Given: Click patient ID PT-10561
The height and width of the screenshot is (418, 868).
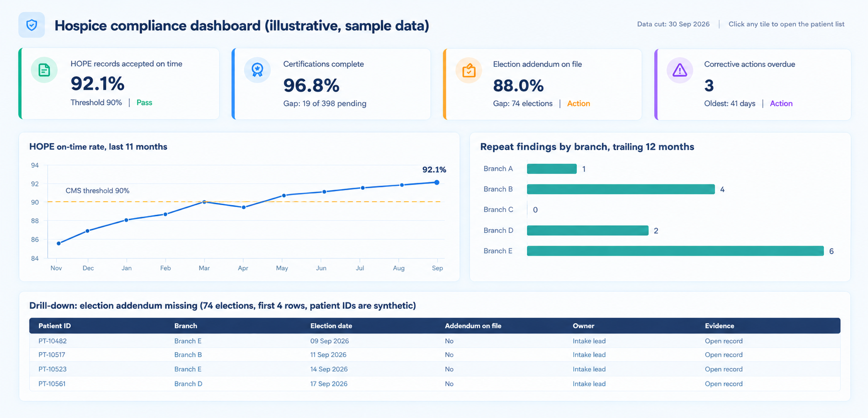Looking at the screenshot, I should [52, 384].
